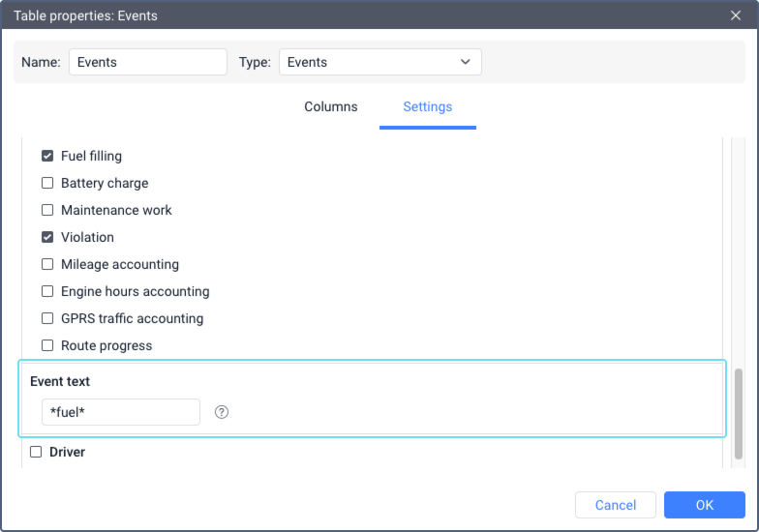Close the Table properties dialog
759x532 pixels.
(x=736, y=15)
